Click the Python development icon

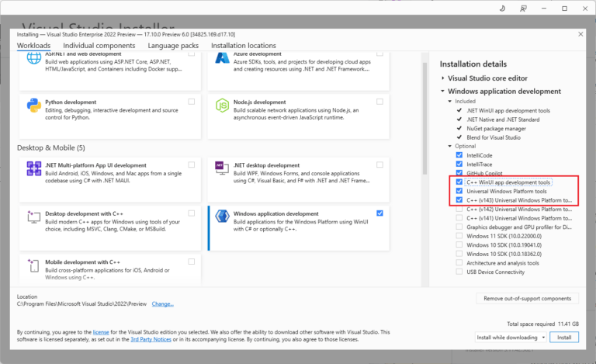click(x=34, y=106)
